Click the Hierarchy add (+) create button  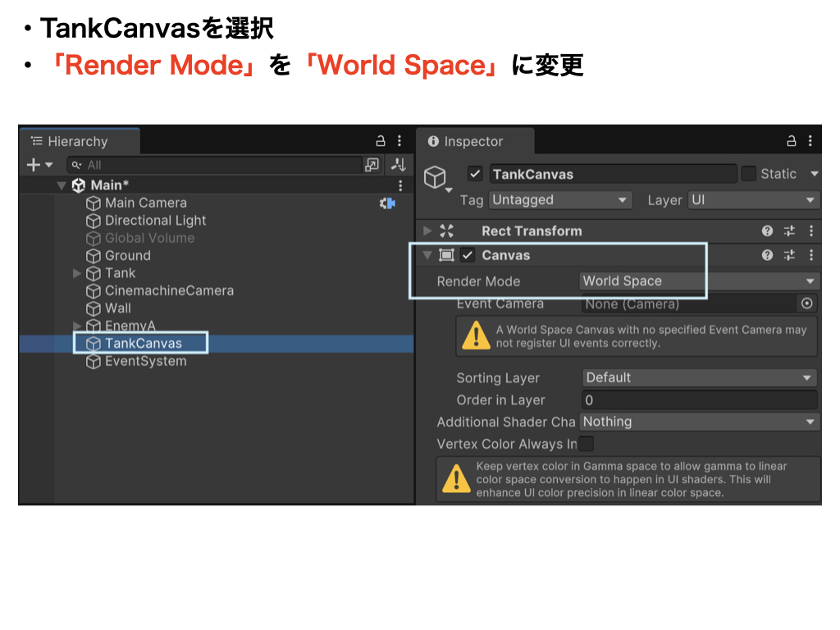(34, 165)
